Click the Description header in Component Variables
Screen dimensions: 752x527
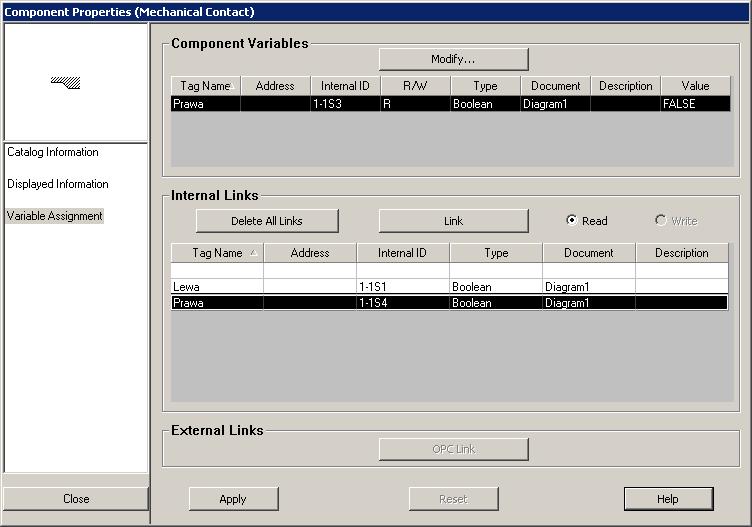point(625,86)
